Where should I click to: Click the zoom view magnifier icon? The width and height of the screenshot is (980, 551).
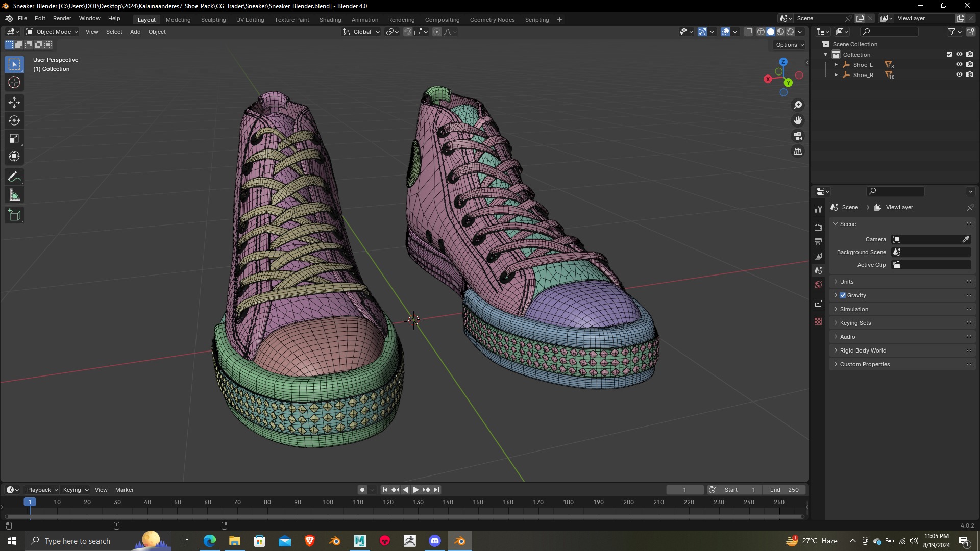pyautogui.click(x=798, y=105)
